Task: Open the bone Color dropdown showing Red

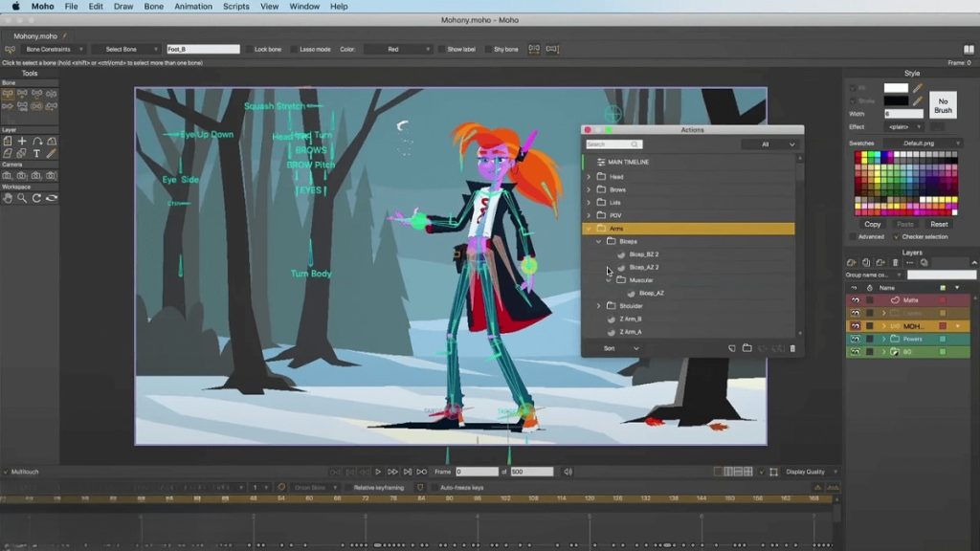Action: [399, 49]
